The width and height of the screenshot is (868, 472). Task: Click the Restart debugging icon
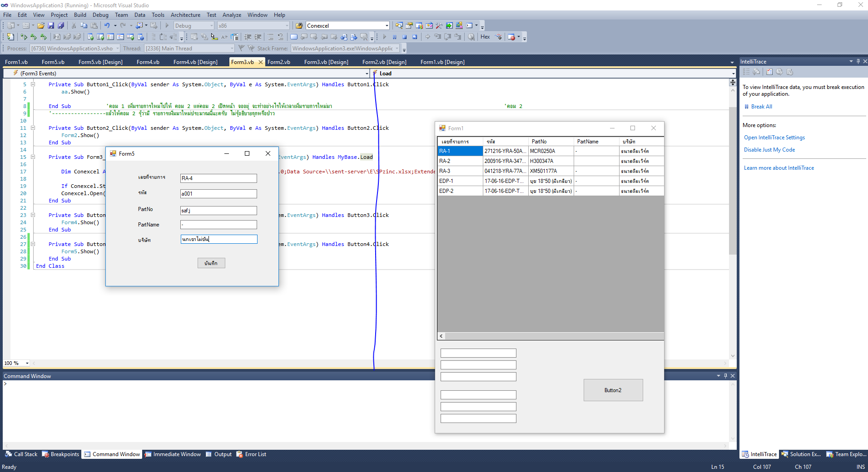click(x=414, y=37)
